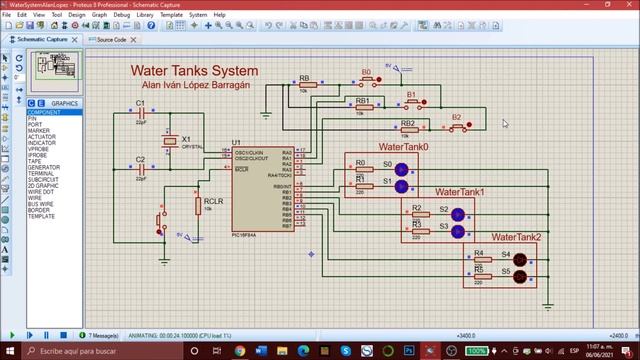The image size is (640, 360).
Task: Select SUBCIRCUIT in the graphics list
Action: [43, 180]
